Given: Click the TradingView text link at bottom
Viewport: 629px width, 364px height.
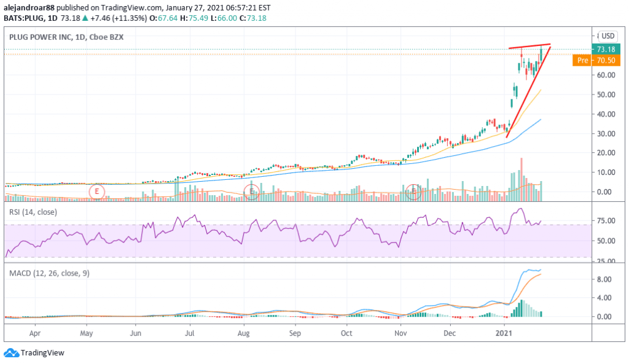Looking at the screenshot, I should tap(42, 353).
